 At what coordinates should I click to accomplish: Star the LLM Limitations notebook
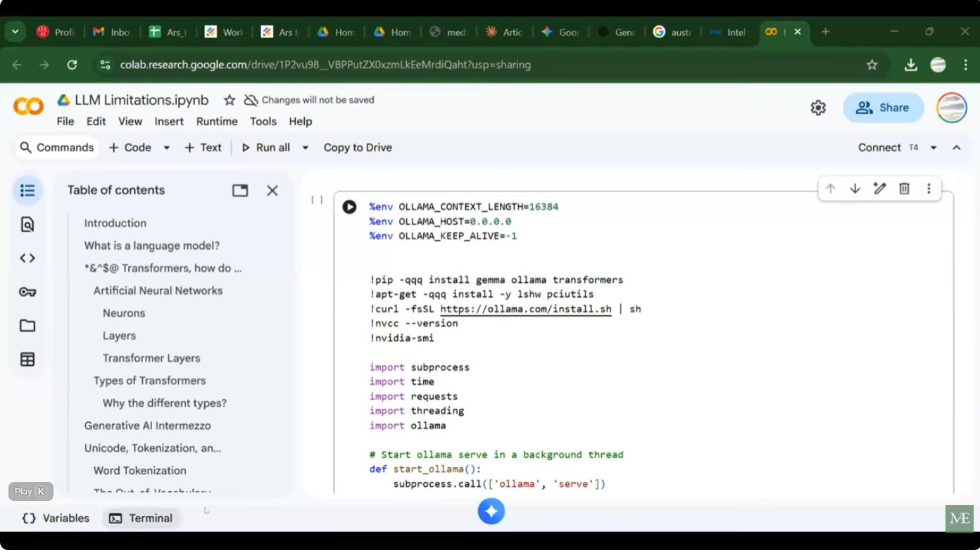pyautogui.click(x=230, y=100)
